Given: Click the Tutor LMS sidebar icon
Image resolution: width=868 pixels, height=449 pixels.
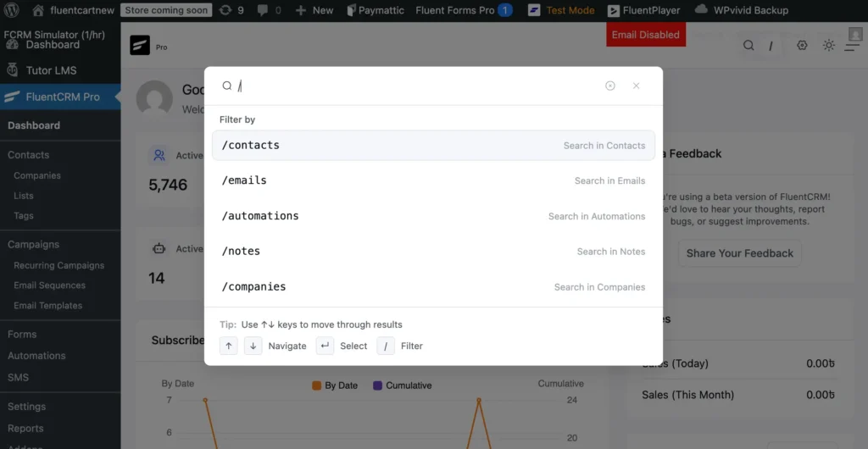Looking at the screenshot, I should pos(12,70).
